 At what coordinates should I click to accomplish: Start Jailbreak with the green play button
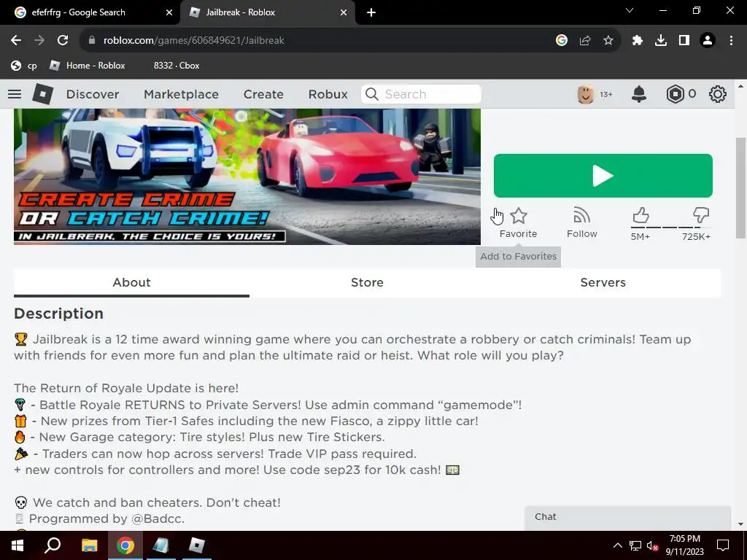tap(603, 175)
